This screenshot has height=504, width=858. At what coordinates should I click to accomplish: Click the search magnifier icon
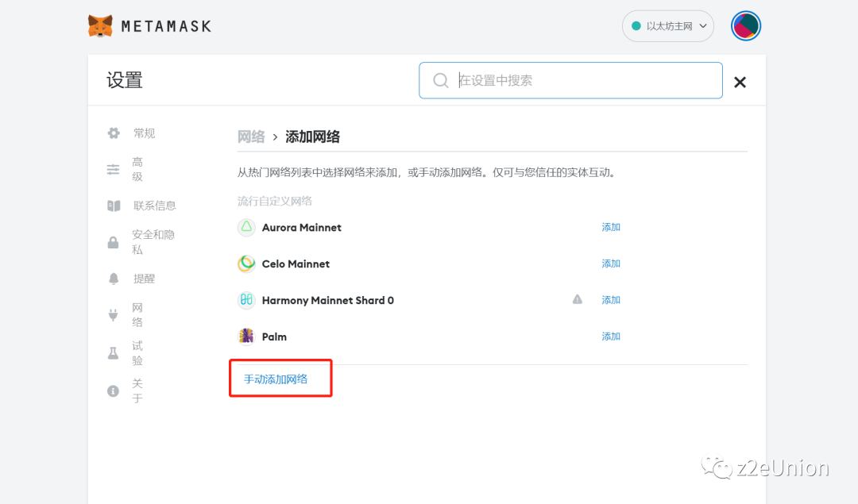pyautogui.click(x=441, y=80)
